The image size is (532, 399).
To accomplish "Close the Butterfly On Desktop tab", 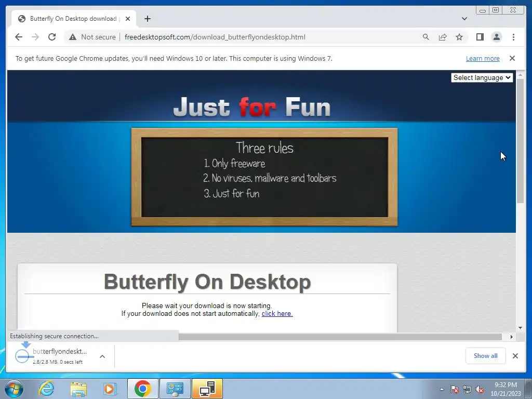I will 128,19.
